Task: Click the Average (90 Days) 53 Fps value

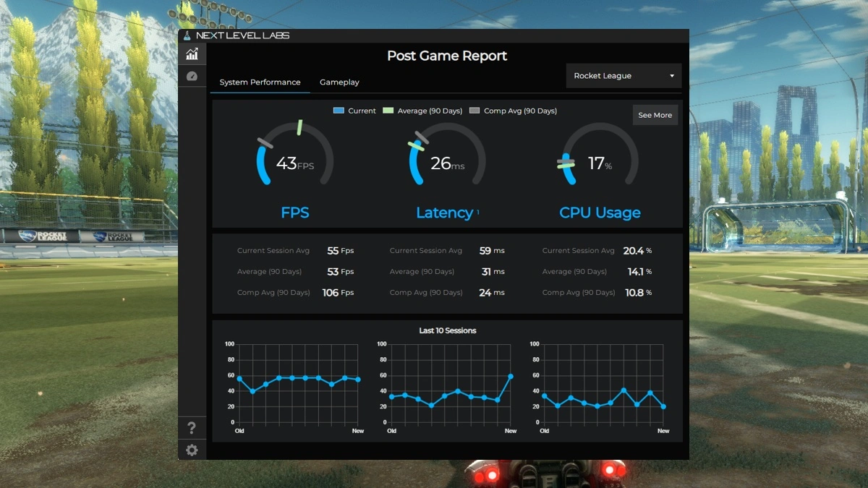Action: (340, 272)
